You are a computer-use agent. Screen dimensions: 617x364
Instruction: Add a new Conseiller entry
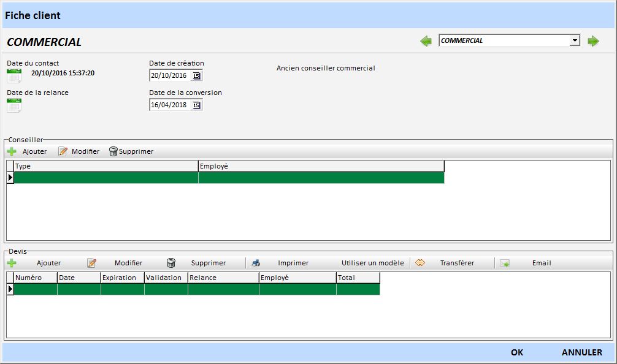pos(27,151)
